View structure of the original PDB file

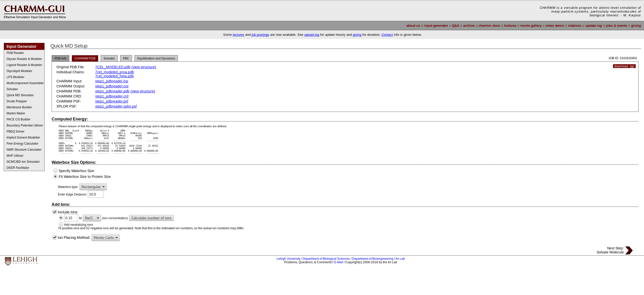click(x=144, y=67)
